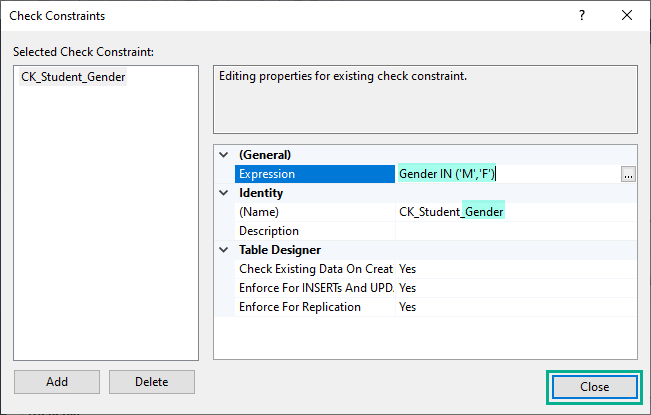The image size is (651, 415).
Task: Click the empty Description value field
Action: point(516,231)
